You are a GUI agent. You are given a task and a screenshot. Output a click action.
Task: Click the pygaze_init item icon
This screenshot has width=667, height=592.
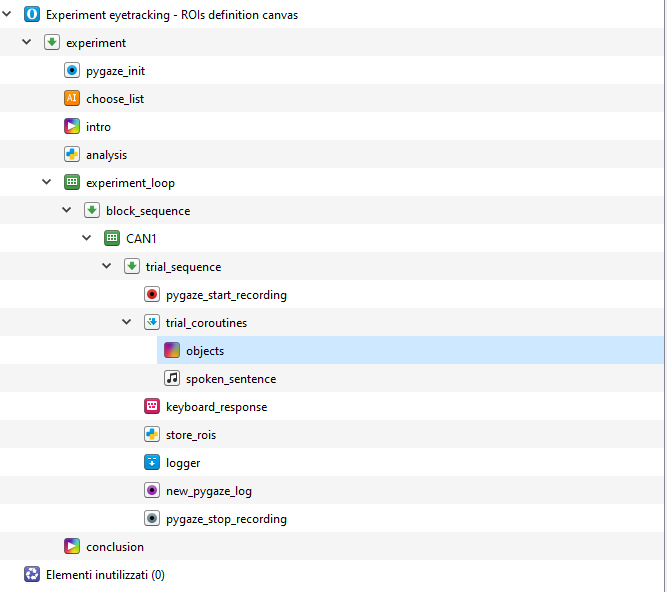click(x=72, y=71)
